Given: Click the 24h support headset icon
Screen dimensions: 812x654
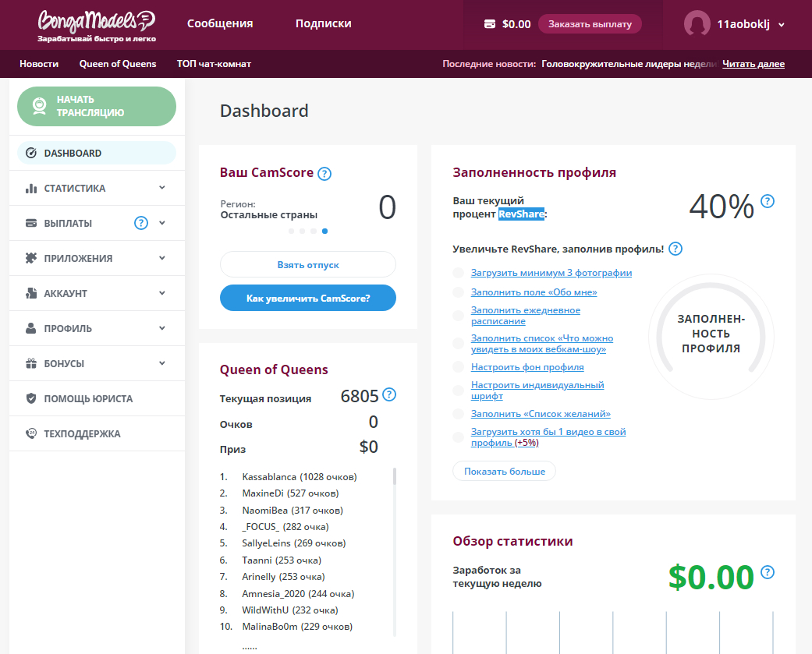Looking at the screenshot, I should [31, 433].
